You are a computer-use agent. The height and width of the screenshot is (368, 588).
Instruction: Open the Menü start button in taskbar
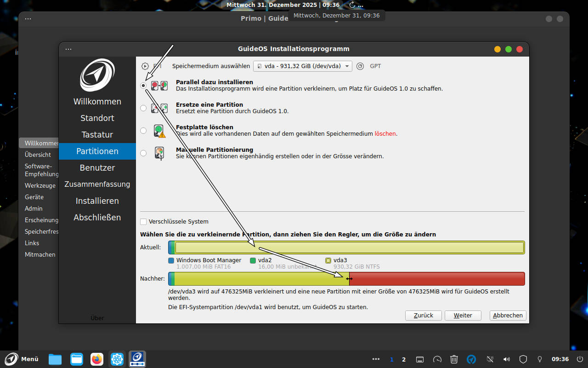pos(22,359)
